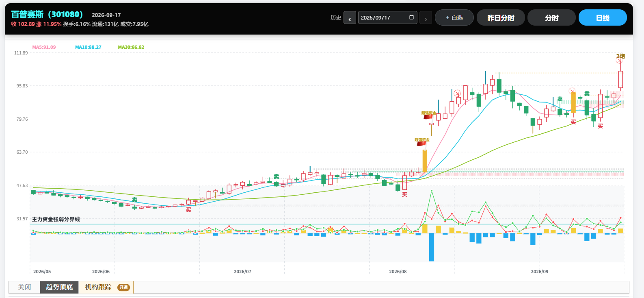Click the 63.70 price axis label

click(22, 152)
